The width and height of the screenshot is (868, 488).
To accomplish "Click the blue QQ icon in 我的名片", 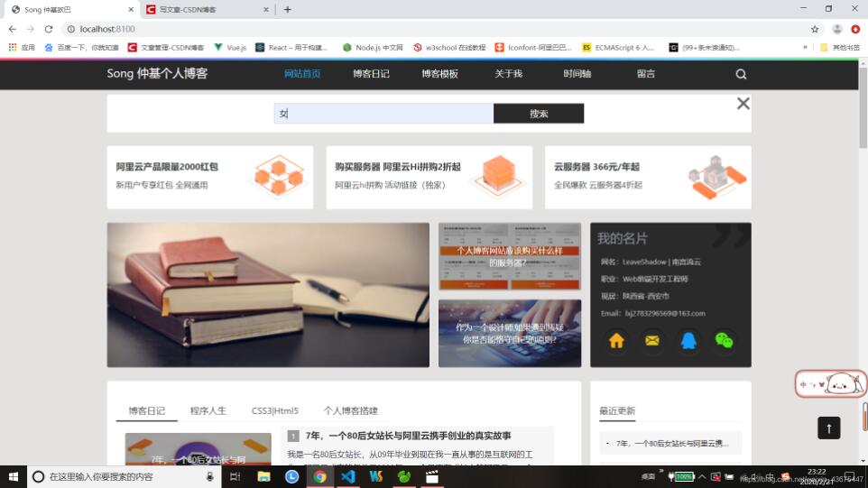I will [x=688, y=340].
